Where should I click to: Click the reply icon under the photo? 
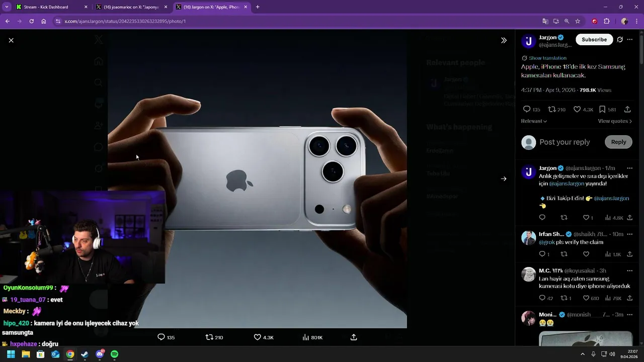(x=161, y=337)
